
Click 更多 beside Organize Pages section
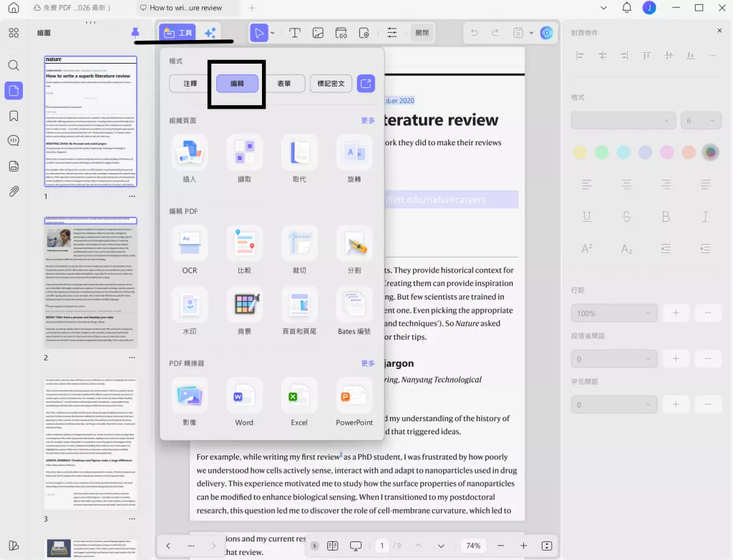pyautogui.click(x=368, y=120)
